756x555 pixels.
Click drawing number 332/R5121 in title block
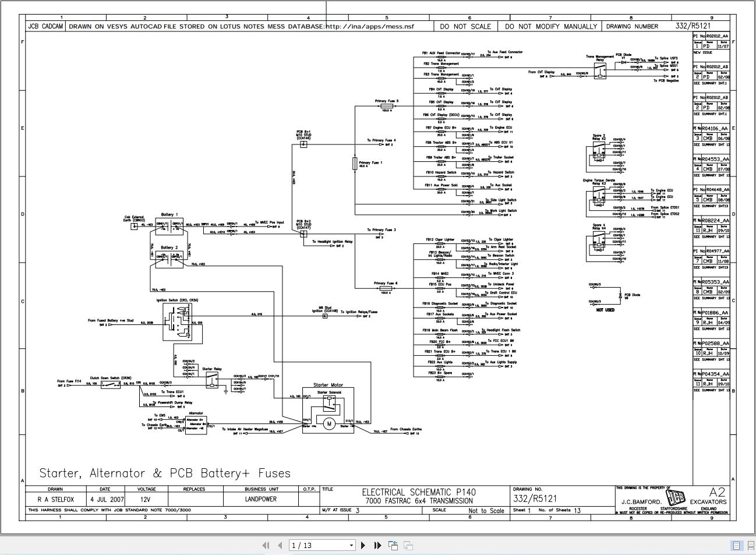pyautogui.click(x=534, y=498)
